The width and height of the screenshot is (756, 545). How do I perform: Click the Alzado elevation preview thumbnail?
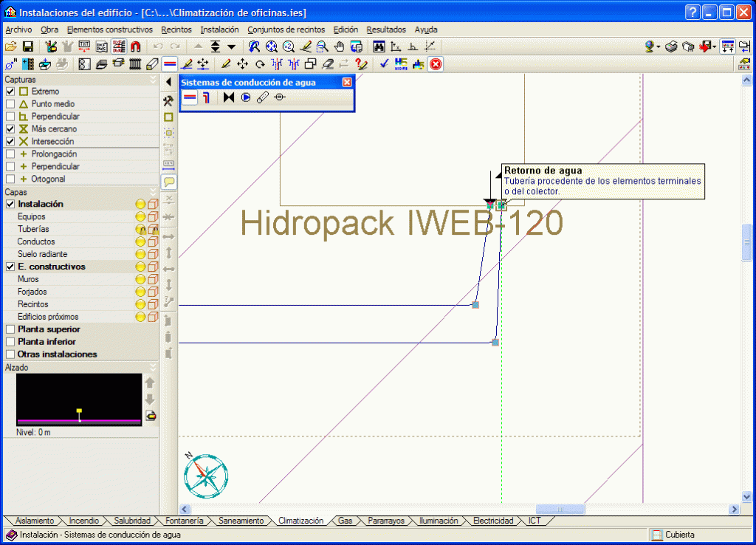tap(79, 400)
